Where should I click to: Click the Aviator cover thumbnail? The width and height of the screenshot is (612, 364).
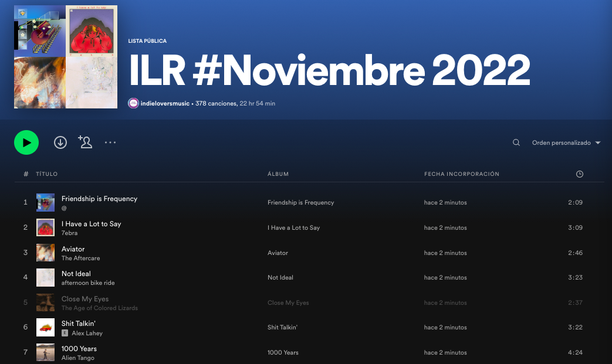pyautogui.click(x=45, y=253)
